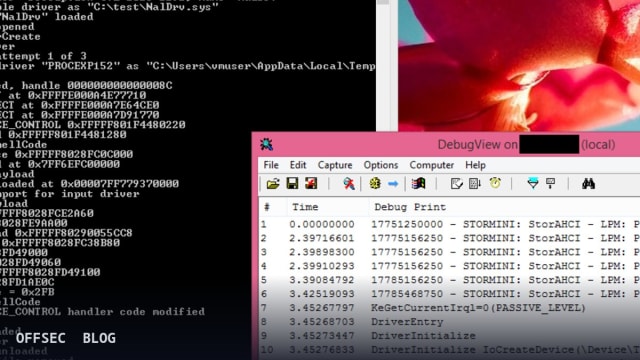Click console address 0xFFFFF80290055CC8
The height and width of the screenshot is (360, 640).
coord(73,233)
